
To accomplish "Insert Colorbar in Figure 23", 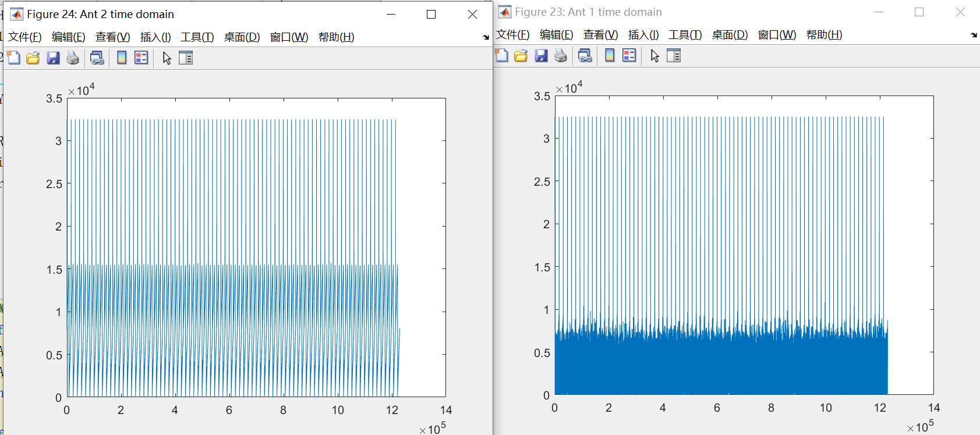I will click(x=610, y=55).
